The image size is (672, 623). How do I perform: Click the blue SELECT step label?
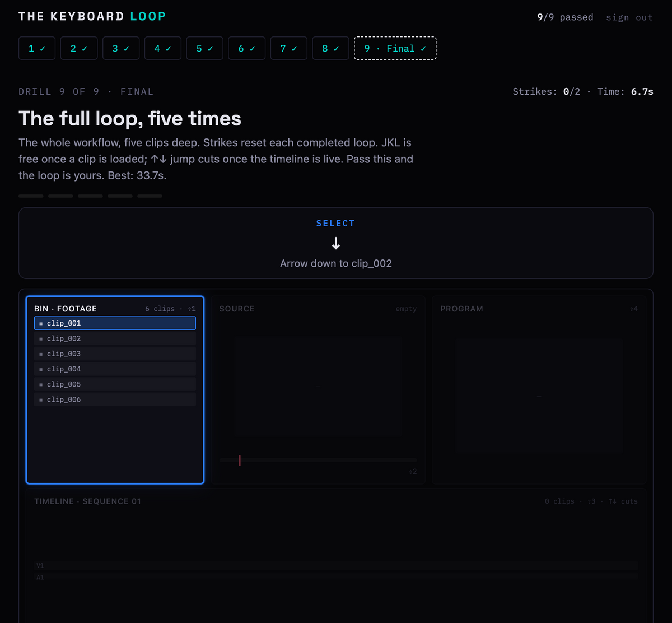pos(335,223)
